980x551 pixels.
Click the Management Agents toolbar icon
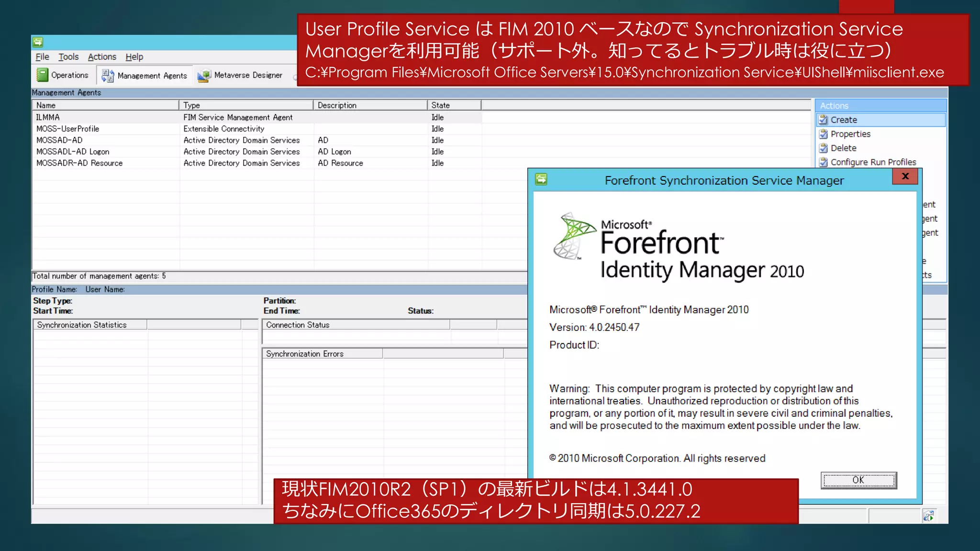[108, 76]
